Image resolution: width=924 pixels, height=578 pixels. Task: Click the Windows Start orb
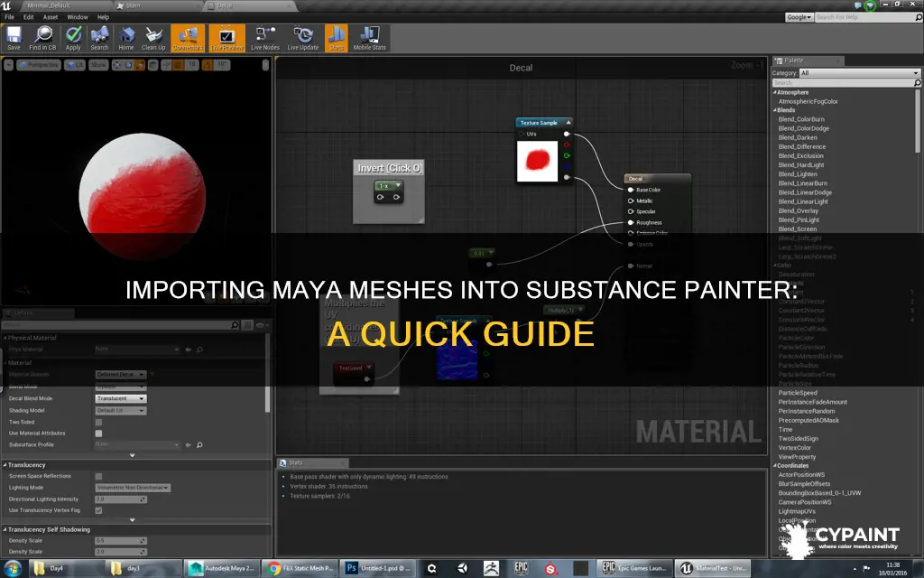pyautogui.click(x=13, y=569)
